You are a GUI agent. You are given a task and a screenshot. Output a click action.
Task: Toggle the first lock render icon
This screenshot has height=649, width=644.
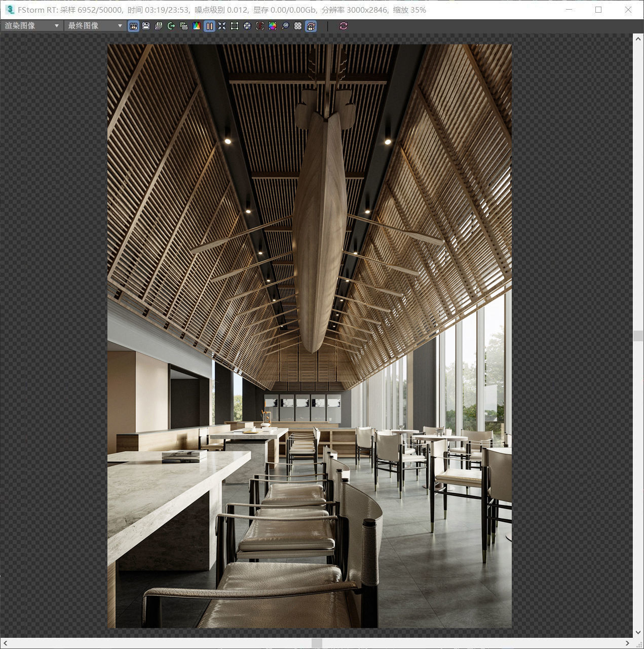coord(133,26)
